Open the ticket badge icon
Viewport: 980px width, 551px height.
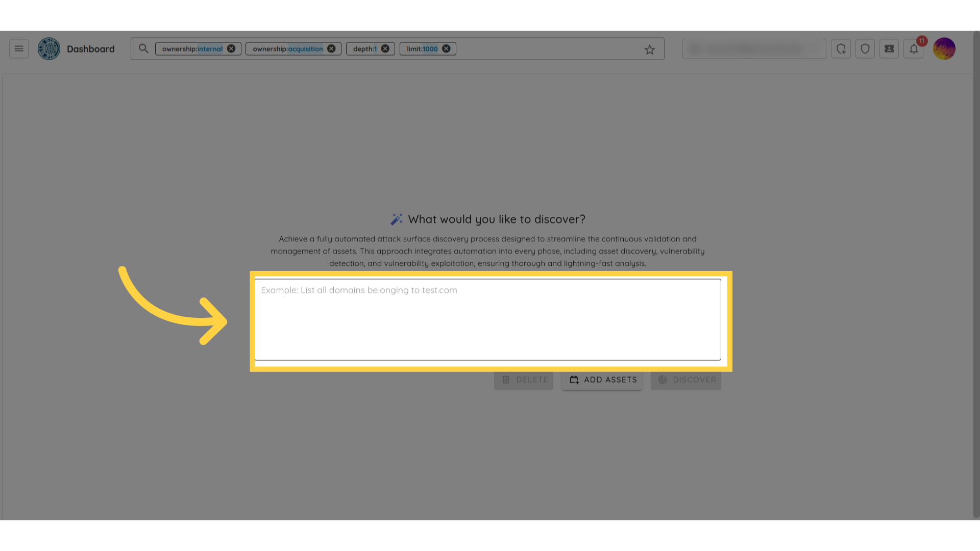click(889, 49)
